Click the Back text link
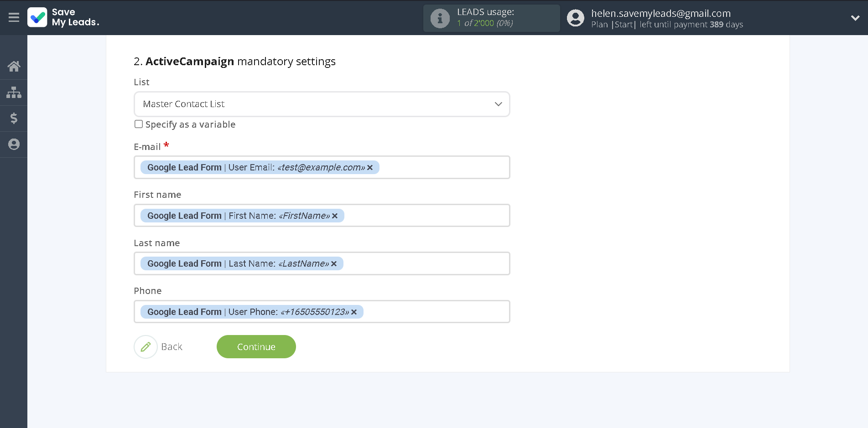This screenshot has width=868, height=428. click(172, 347)
